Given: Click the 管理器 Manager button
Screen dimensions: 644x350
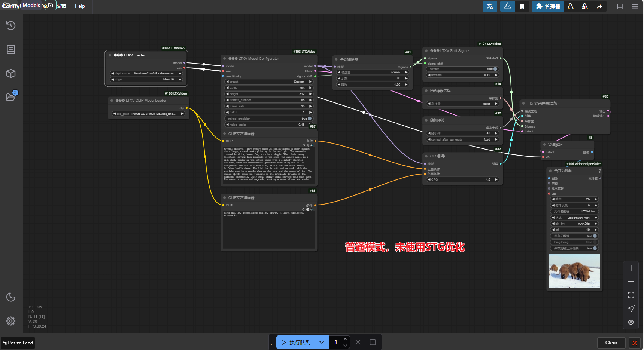Looking at the screenshot, I should [x=548, y=6].
